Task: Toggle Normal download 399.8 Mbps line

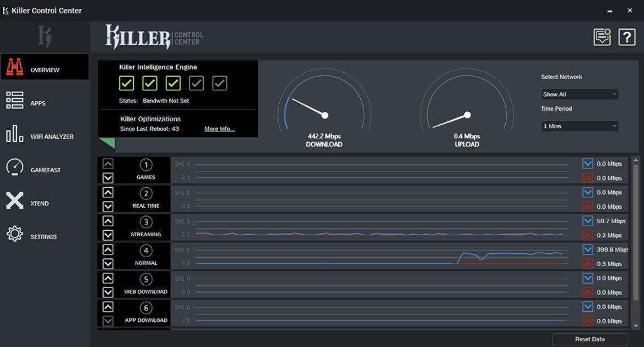Action: click(x=588, y=250)
